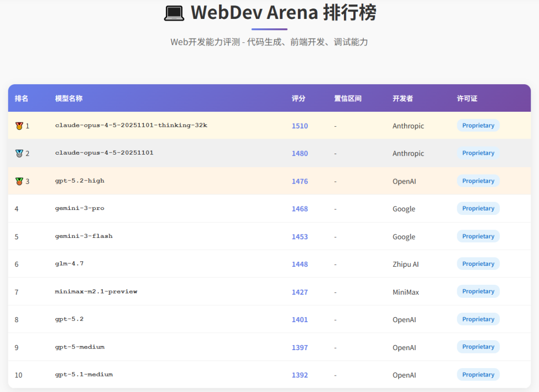Click score 1427
Image resolution: width=539 pixels, height=392 pixels.
[300, 292]
